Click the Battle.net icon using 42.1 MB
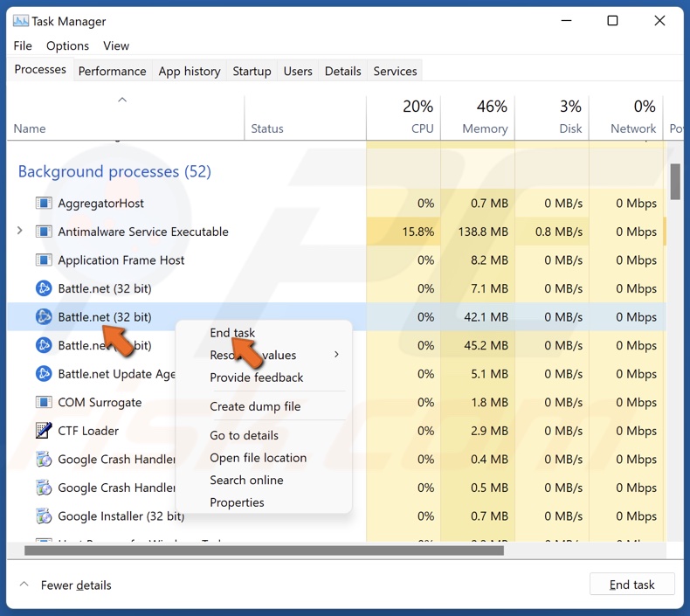The width and height of the screenshot is (690, 616). coord(44,317)
